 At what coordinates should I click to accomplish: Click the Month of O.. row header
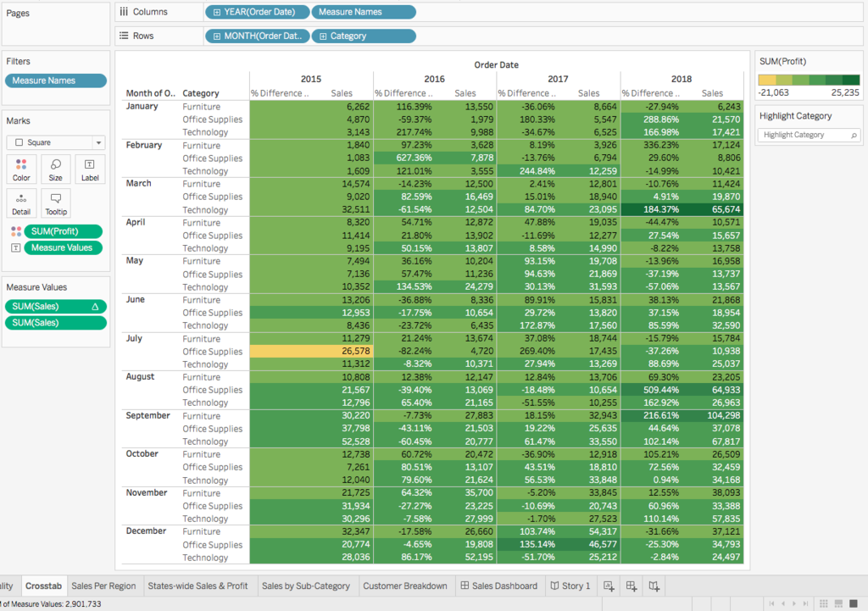pyautogui.click(x=150, y=93)
